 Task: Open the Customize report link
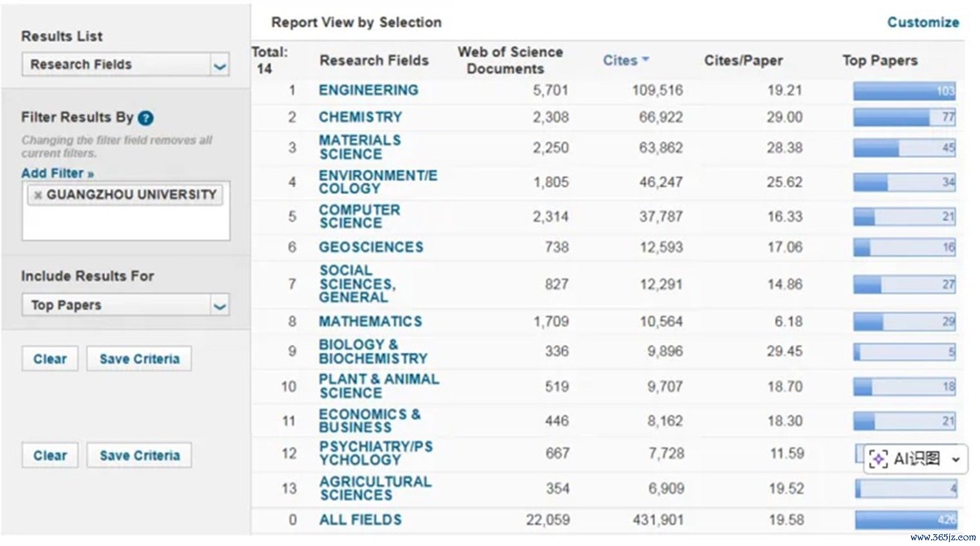point(923,23)
